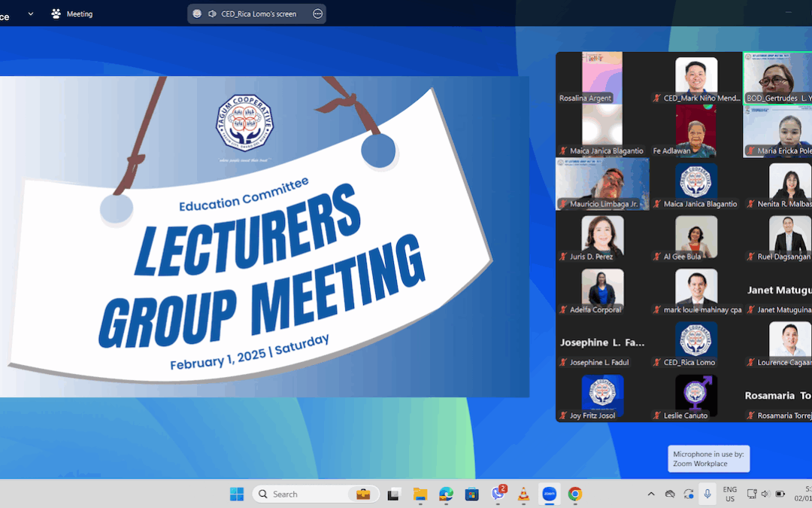Open more options for CED_Rica Lomo's screen share
Screen dimensions: 812x508
(x=317, y=14)
